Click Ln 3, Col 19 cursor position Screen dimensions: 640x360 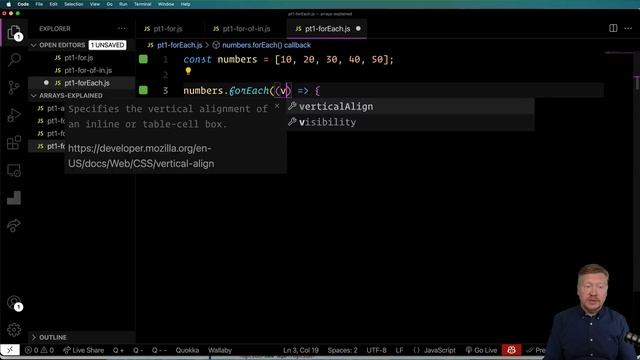pos(301,350)
